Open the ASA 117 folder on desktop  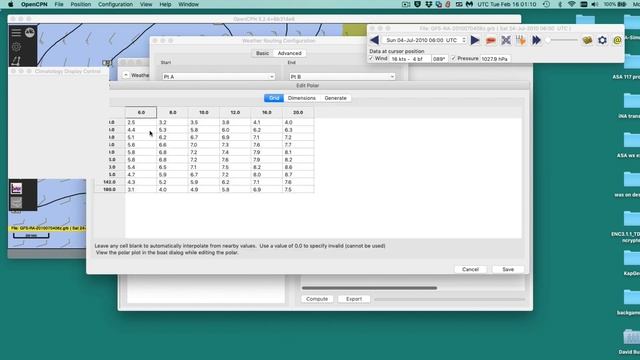[632, 63]
